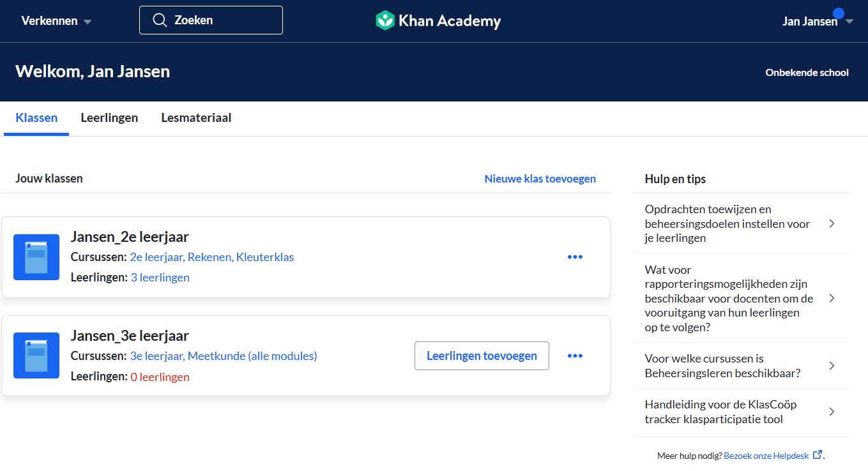The width and height of the screenshot is (868, 471).
Task: Click the Khan Academy logo
Action: (x=438, y=20)
